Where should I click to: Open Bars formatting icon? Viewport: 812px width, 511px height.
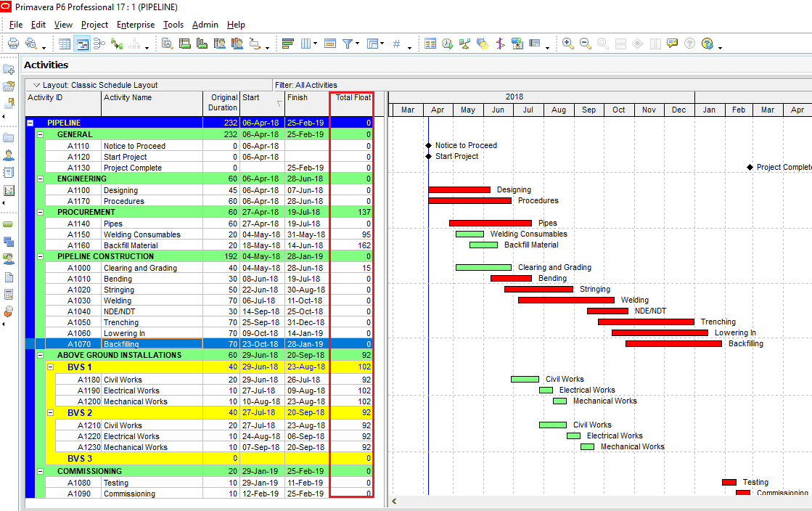(x=288, y=44)
